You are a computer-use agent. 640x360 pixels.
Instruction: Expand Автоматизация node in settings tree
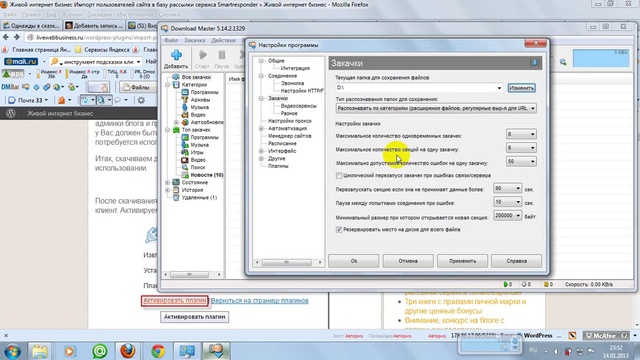[x=261, y=128]
